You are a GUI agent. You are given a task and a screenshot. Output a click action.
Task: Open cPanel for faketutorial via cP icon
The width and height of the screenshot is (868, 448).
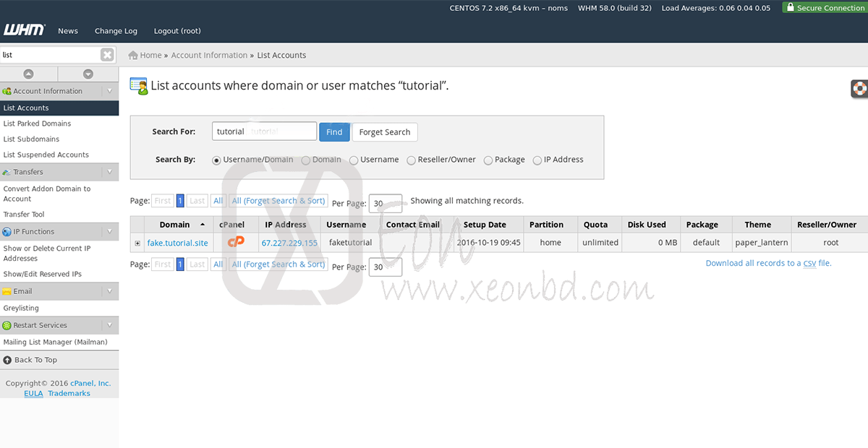coord(236,242)
